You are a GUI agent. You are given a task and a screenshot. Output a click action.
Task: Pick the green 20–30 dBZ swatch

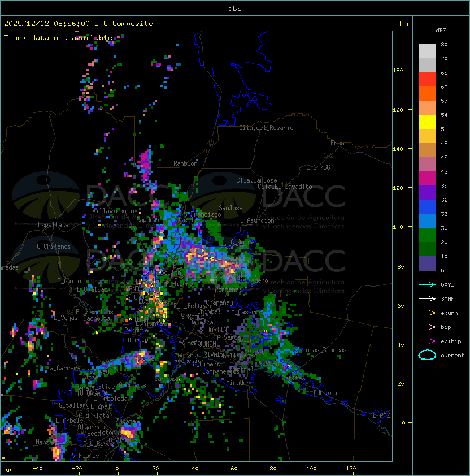point(427,235)
